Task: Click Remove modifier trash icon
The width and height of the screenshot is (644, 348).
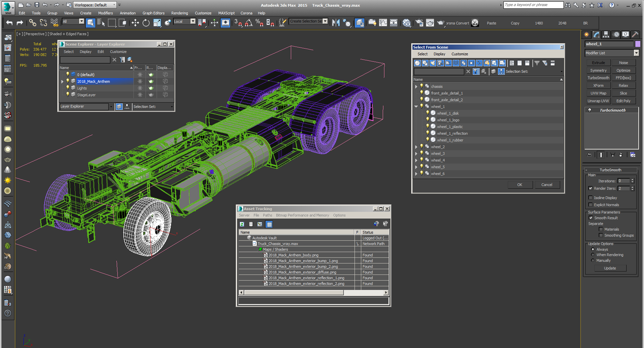Action: 621,154
